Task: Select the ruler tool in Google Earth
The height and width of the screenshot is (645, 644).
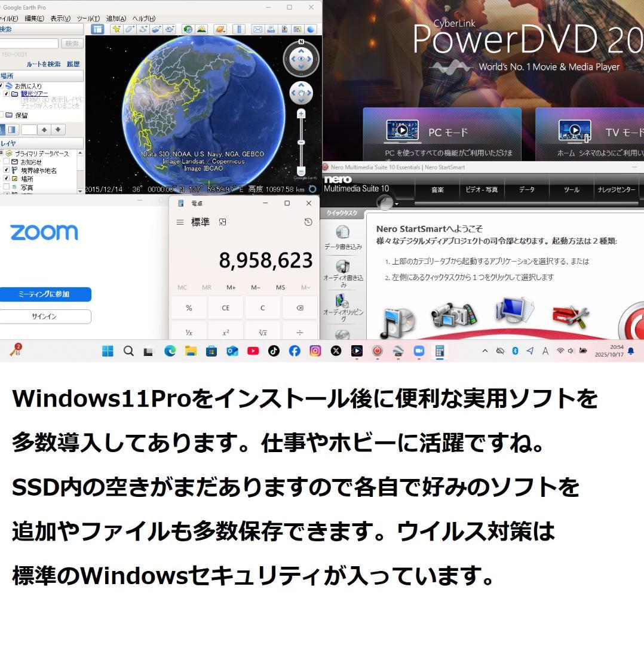Action: coord(239,29)
